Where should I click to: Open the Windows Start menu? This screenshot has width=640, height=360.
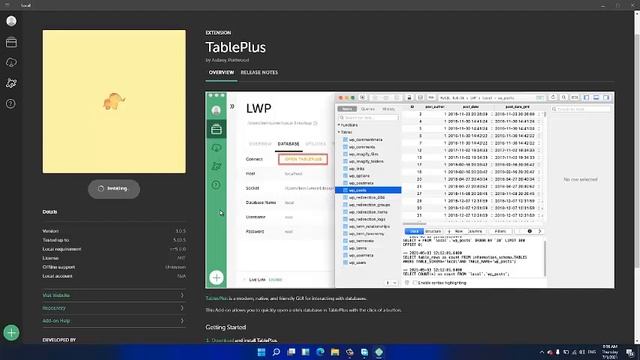pyautogui.click(x=262, y=352)
